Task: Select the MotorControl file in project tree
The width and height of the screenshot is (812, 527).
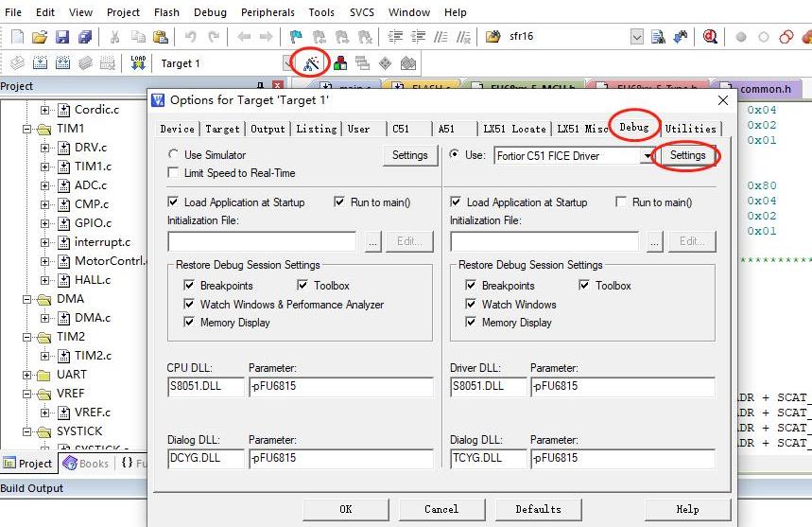Action: [110, 261]
